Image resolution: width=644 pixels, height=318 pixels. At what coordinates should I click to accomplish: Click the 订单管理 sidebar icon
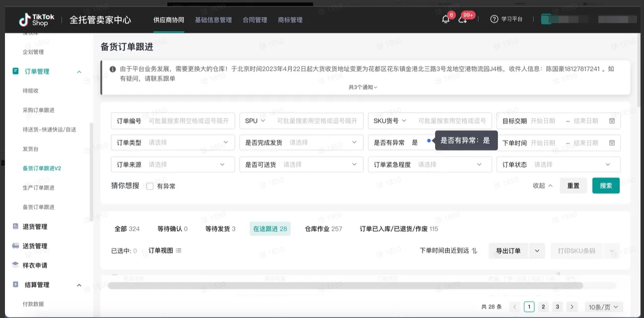[16, 71]
